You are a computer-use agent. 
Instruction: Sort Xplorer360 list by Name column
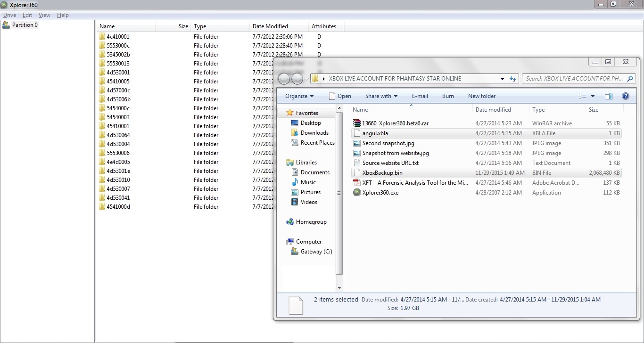[126, 26]
